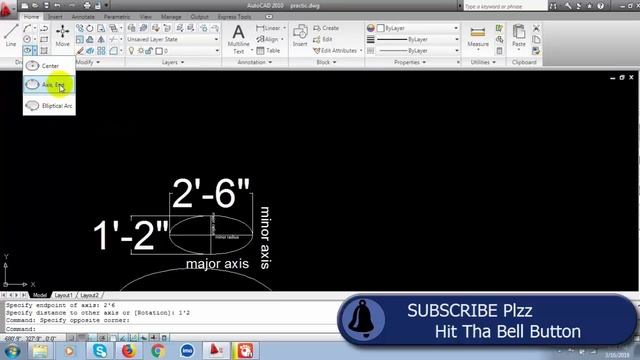Toggle Object Snap in status bar
Viewport: 640px width, 360px height.
(x=113, y=338)
